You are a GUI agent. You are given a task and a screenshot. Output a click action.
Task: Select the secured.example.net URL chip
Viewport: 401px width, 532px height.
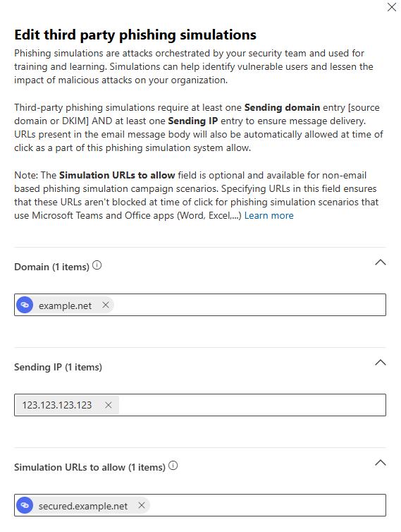(x=82, y=506)
